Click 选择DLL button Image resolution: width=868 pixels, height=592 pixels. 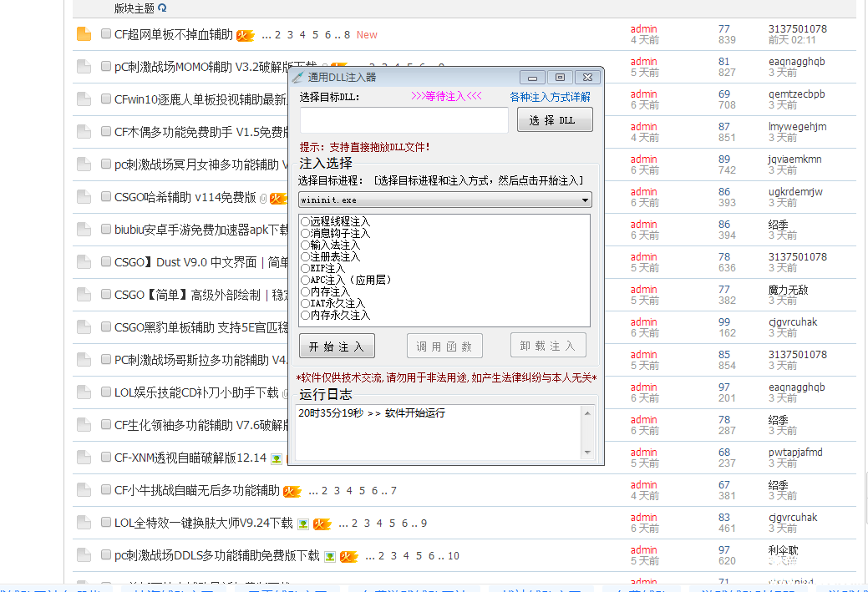coord(555,120)
